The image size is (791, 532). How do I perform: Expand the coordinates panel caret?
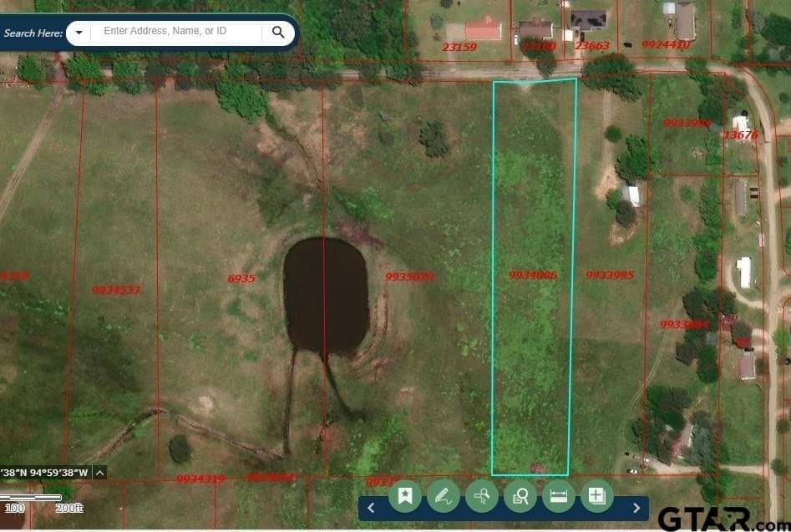point(100,473)
